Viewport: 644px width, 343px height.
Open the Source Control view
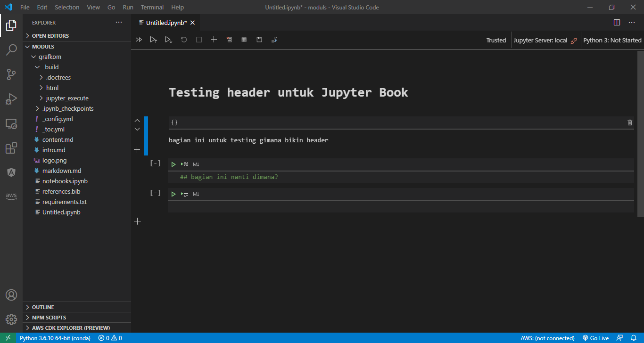[11, 74]
